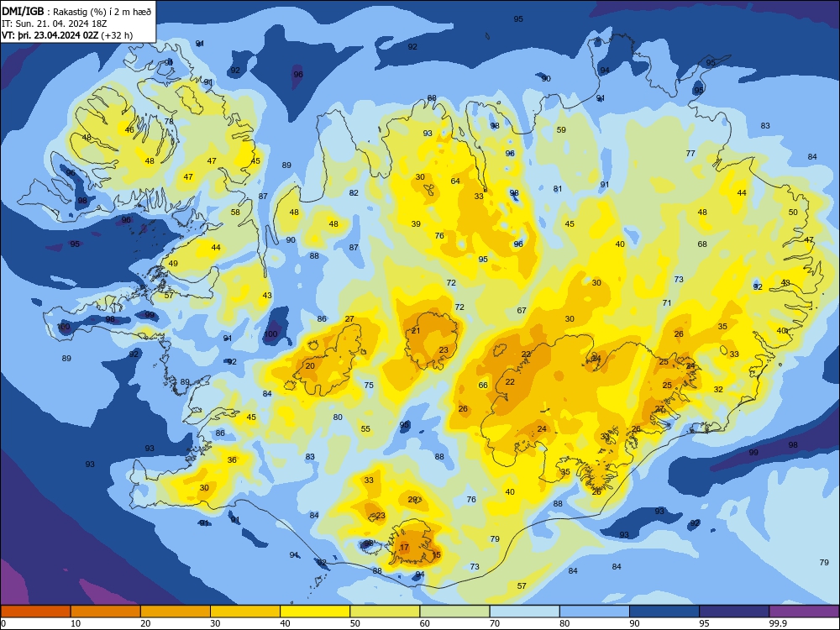The image size is (840, 630).
Task: Click the 50–60 pale yellow legend swatch
Action: click(385, 612)
